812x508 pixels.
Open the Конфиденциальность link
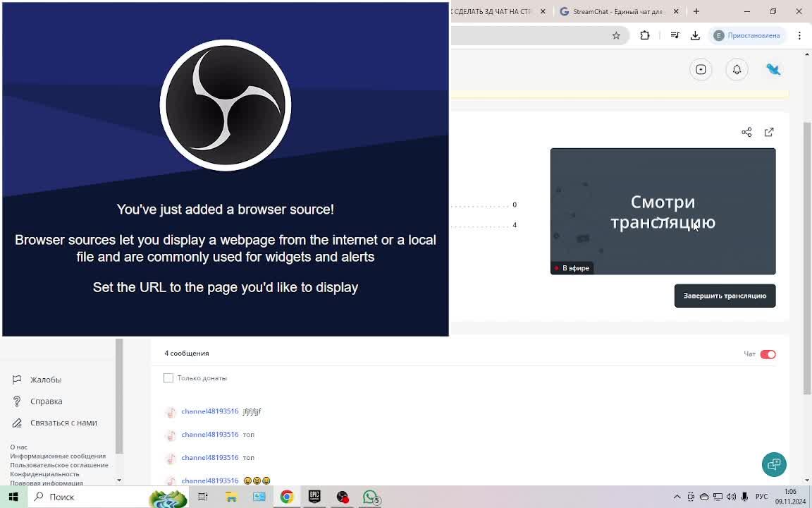click(44, 474)
